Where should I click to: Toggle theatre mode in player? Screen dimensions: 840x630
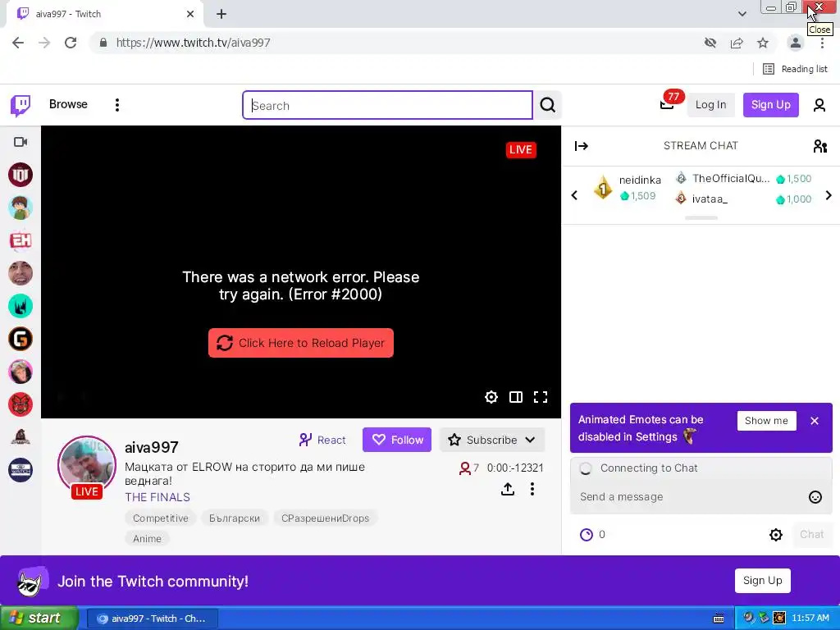coord(516,397)
